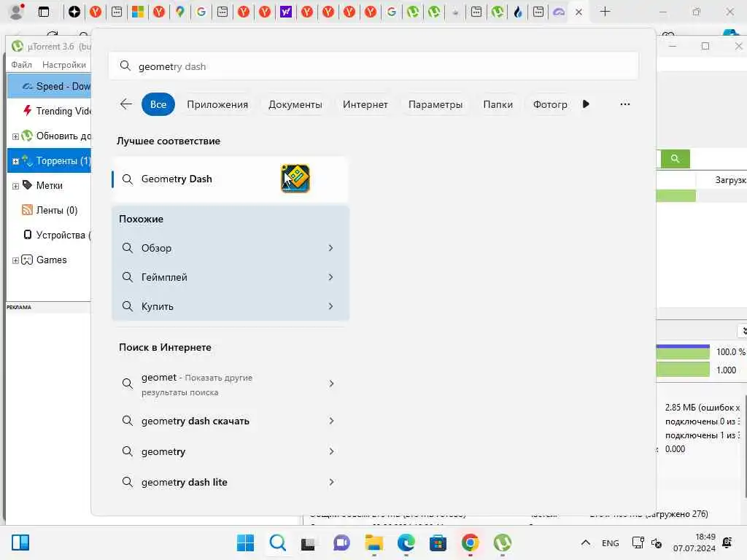
Task: Open File Explorer from the taskbar
Action: tap(374, 542)
